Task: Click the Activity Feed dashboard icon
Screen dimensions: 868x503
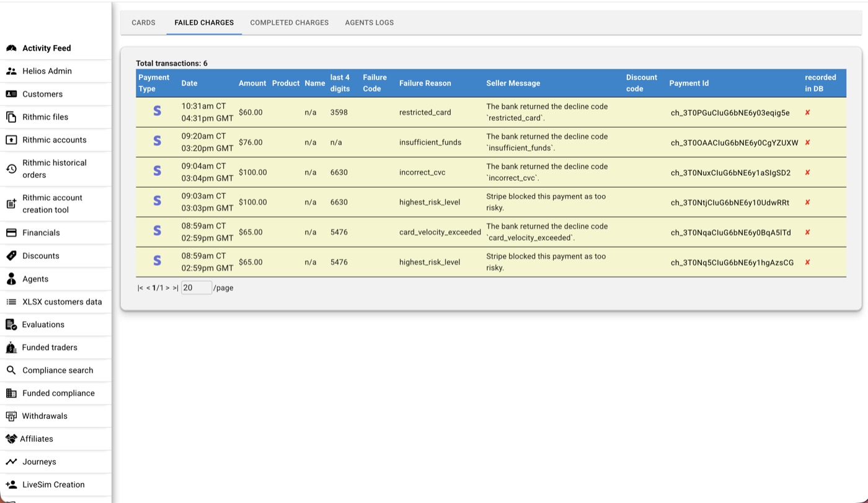Action: click(11, 48)
